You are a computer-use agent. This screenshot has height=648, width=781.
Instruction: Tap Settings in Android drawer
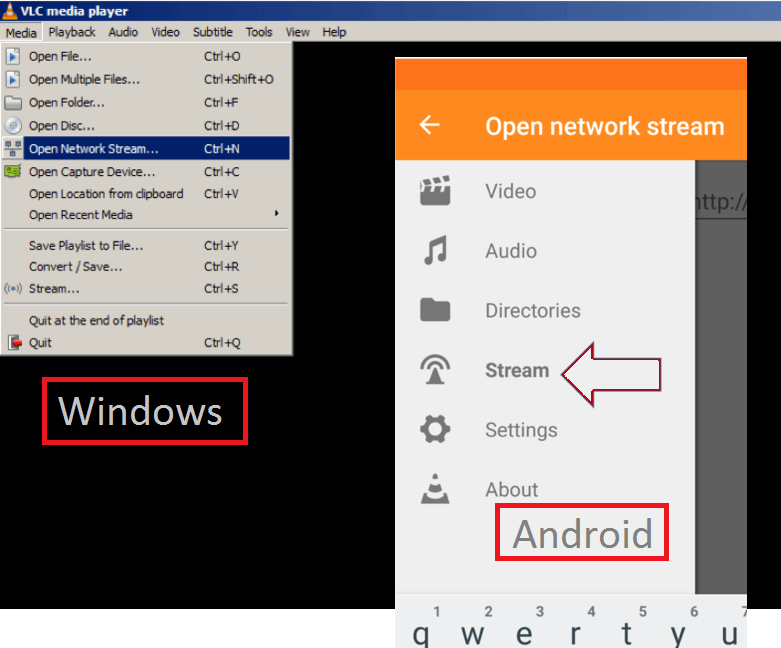pyautogui.click(x=521, y=430)
